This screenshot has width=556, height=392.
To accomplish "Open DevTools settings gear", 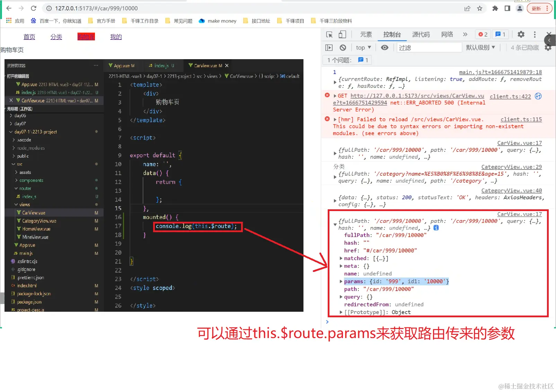I will pyautogui.click(x=521, y=34).
